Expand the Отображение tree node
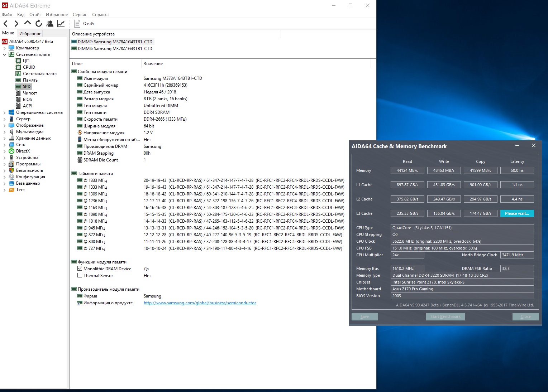Image resolution: width=548 pixels, height=392 pixels. click(x=4, y=125)
